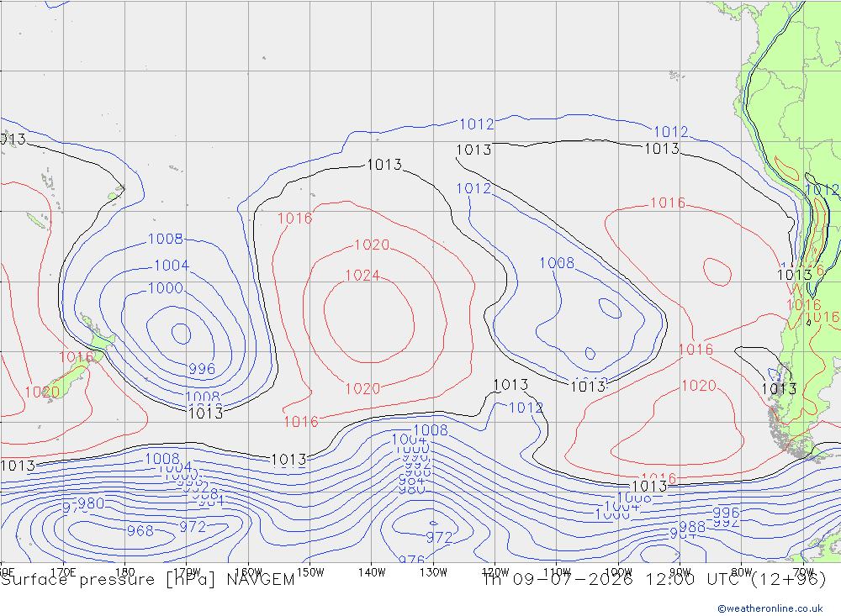Click the blue 1012 label at top center

pyautogui.click(x=477, y=124)
